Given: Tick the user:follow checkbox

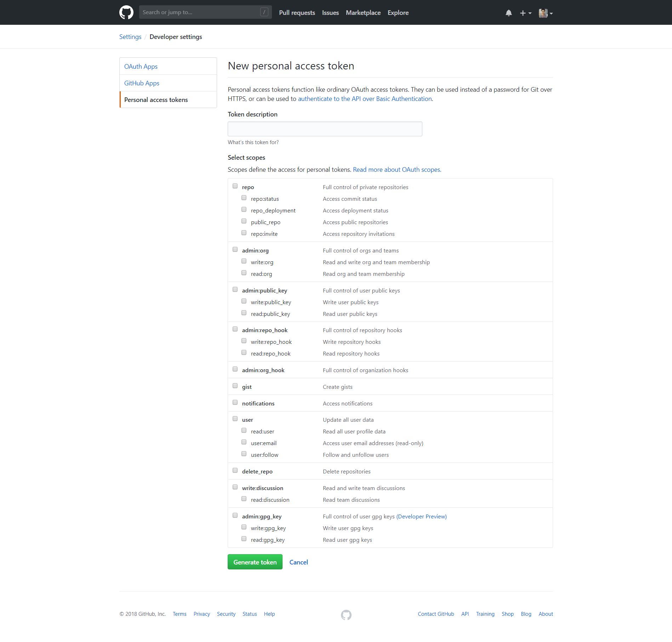Looking at the screenshot, I should 244,454.
